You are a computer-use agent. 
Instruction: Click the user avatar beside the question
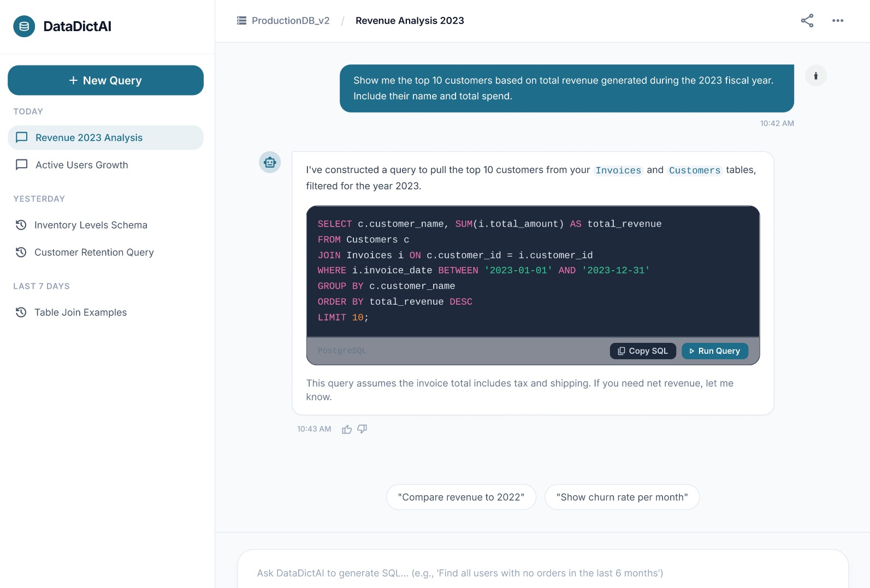(x=815, y=76)
